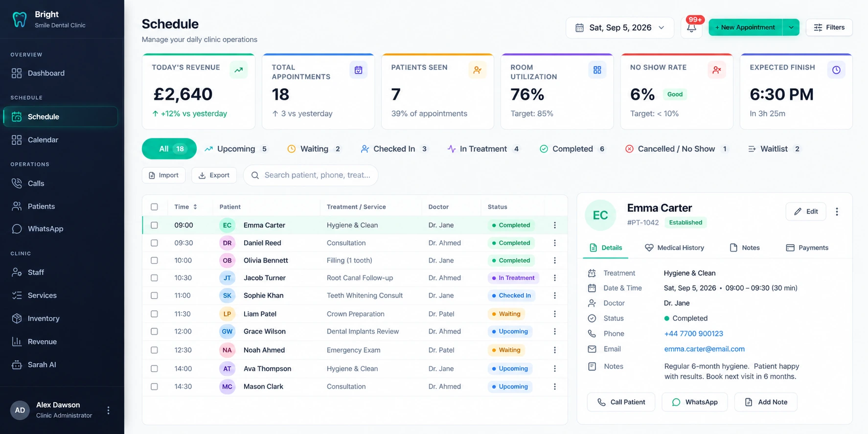Open the emma.carter@email.com link

point(704,349)
